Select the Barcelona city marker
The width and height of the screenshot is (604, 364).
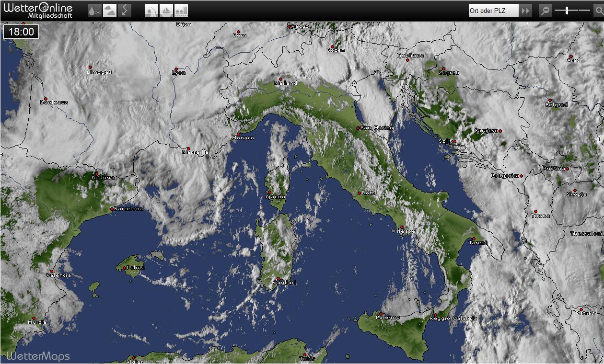112,209
